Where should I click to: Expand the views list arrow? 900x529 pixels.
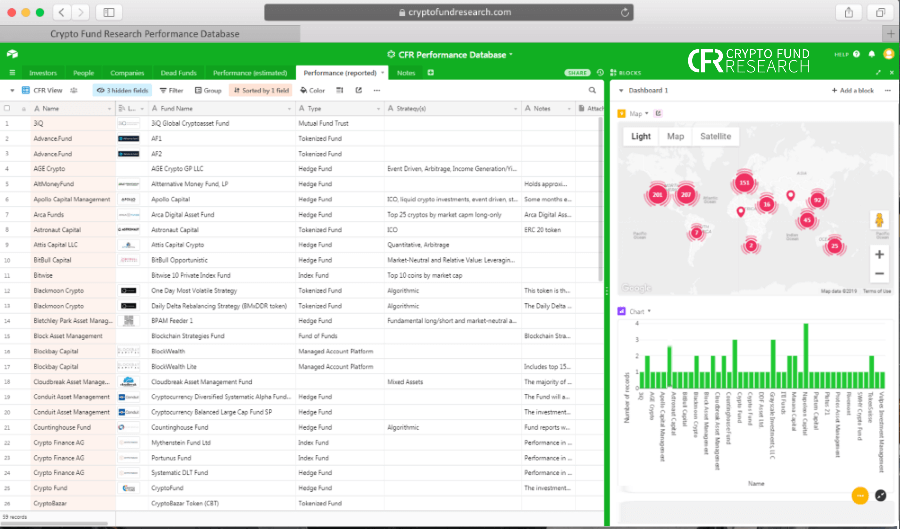(12, 90)
